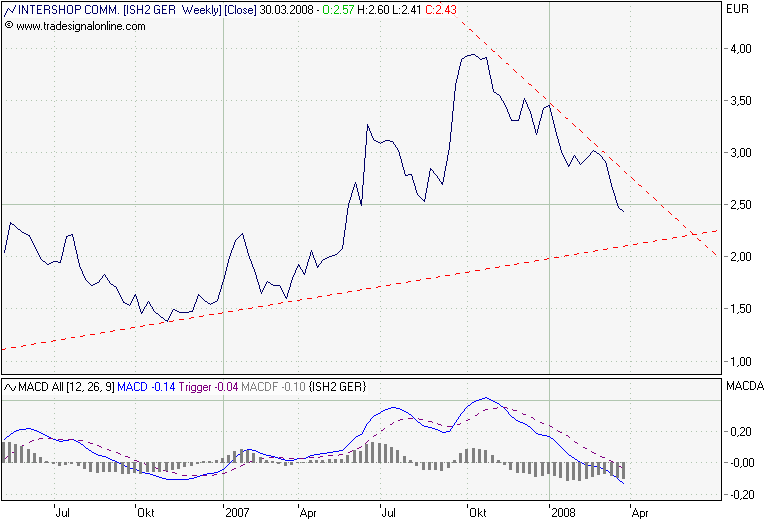Click the 2007 label on time axis
The image size is (769, 520).
(237, 513)
